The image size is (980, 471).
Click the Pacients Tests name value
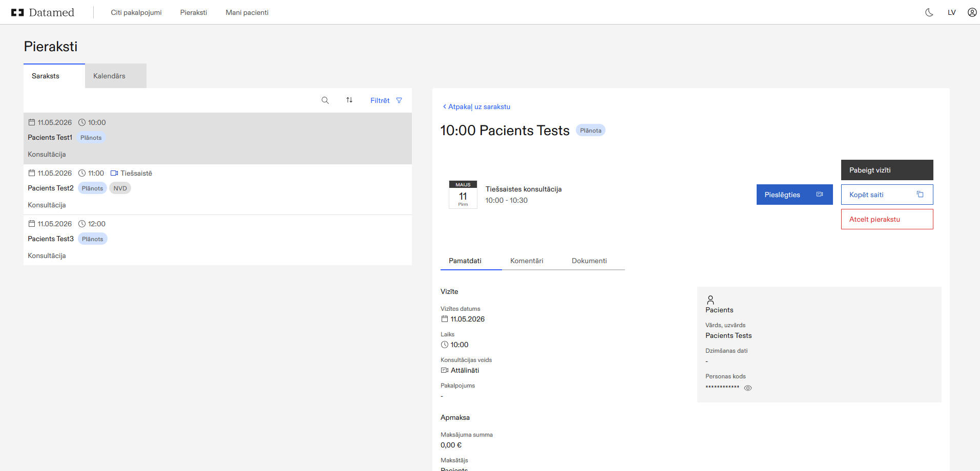pos(728,335)
